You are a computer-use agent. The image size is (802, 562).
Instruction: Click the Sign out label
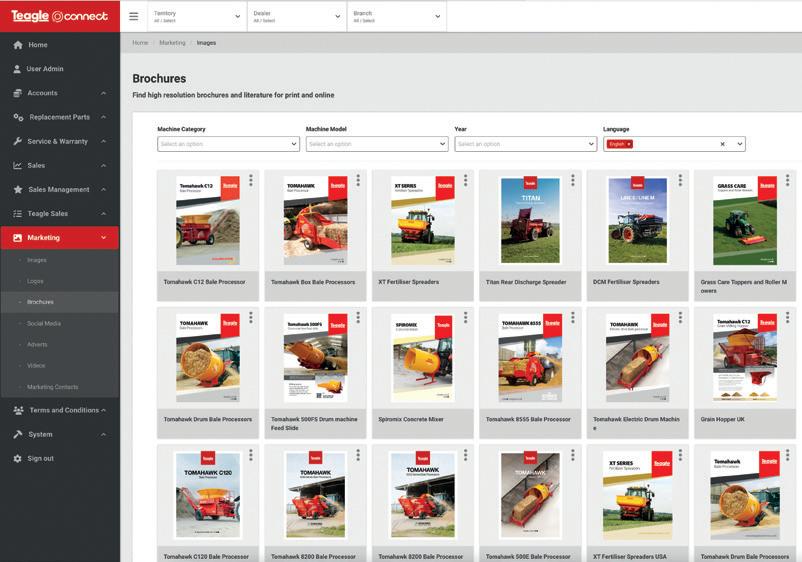(x=40, y=458)
